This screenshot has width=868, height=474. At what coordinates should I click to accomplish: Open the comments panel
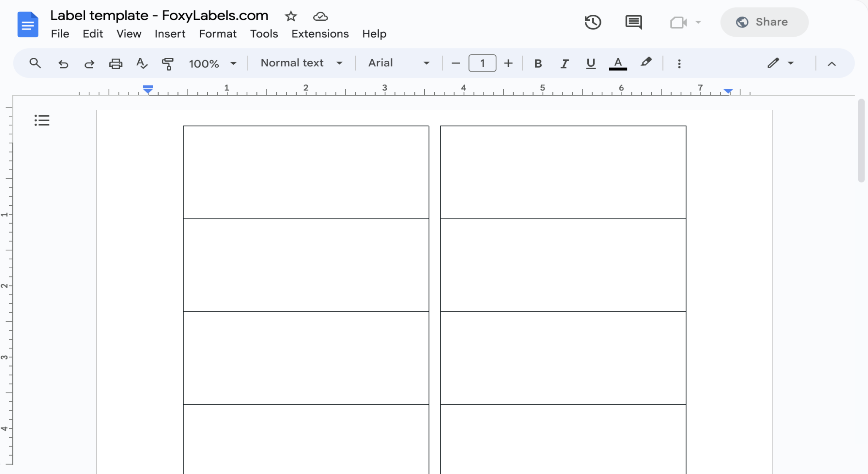click(x=634, y=22)
